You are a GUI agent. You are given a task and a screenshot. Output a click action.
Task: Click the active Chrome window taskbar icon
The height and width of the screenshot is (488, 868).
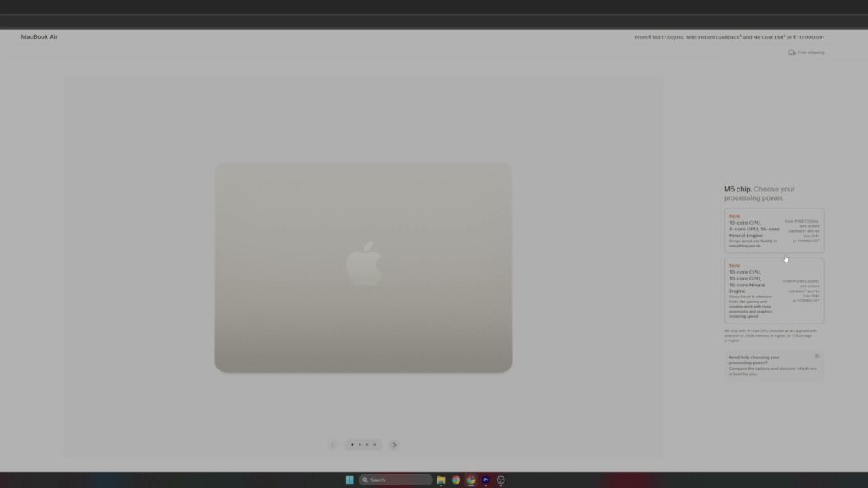[470, 480]
